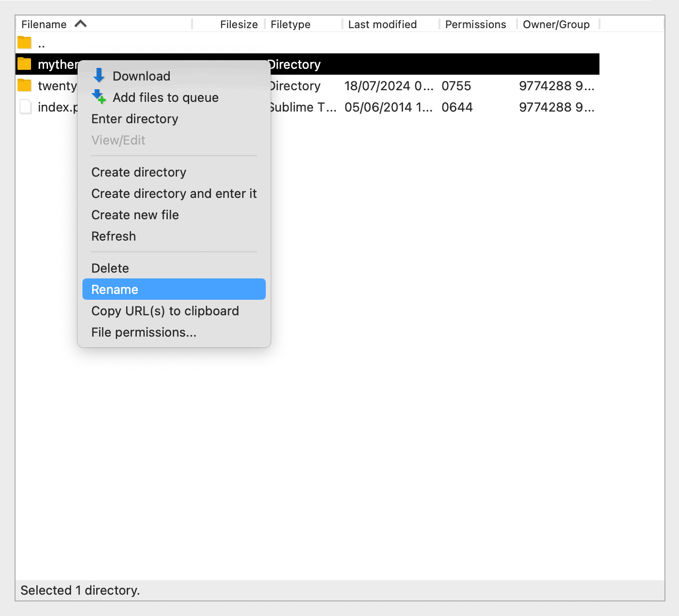
Task: Click the 18/07/2024 modified date cell
Action: coord(389,86)
